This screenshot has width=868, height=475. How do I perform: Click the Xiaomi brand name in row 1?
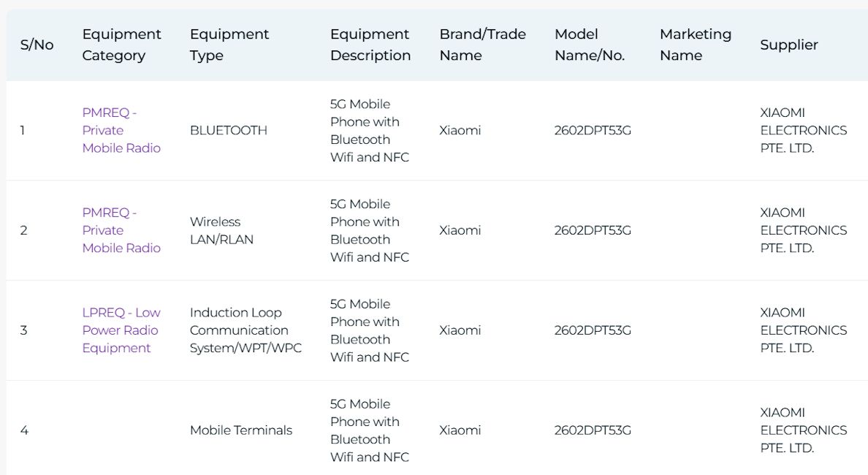[x=460, y=130]
